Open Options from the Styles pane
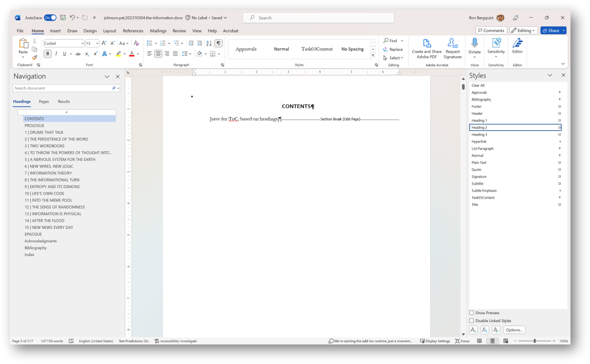This screenshot has width=590, height=364. tap(514, 330)
